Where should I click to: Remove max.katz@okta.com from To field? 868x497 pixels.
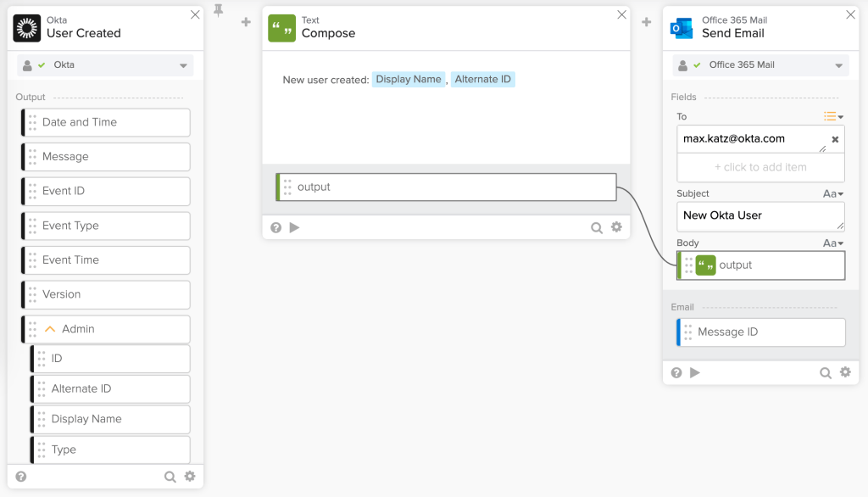click(835, 139)
